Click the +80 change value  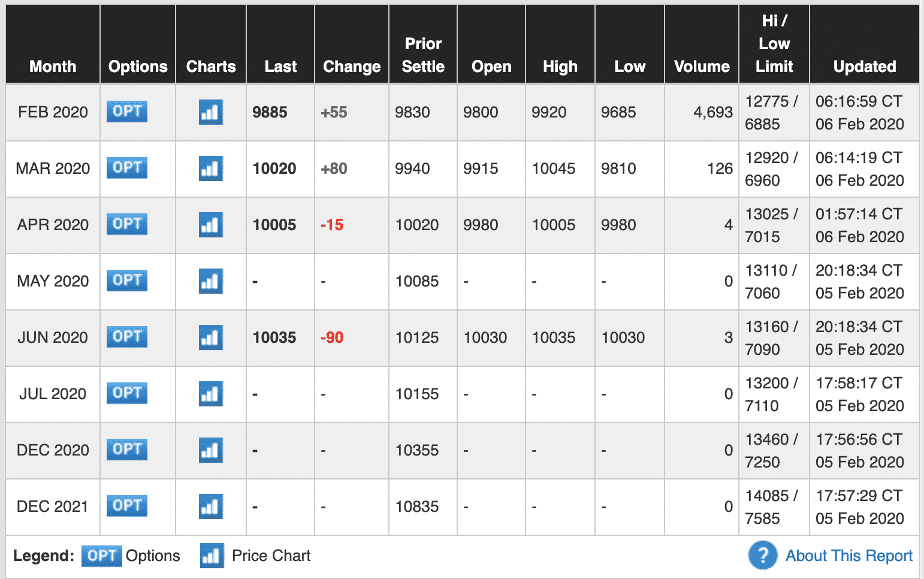pyautogui.click(x=334, y=168)
